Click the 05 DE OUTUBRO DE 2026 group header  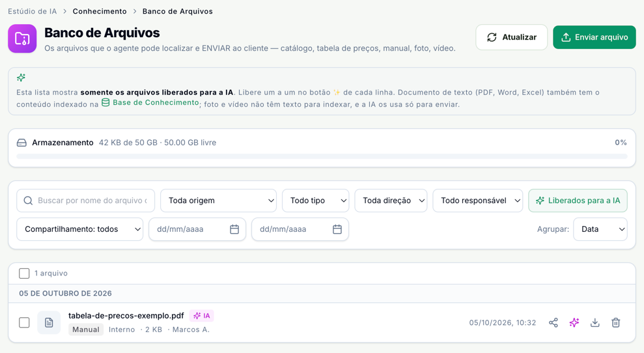(65, 294)
